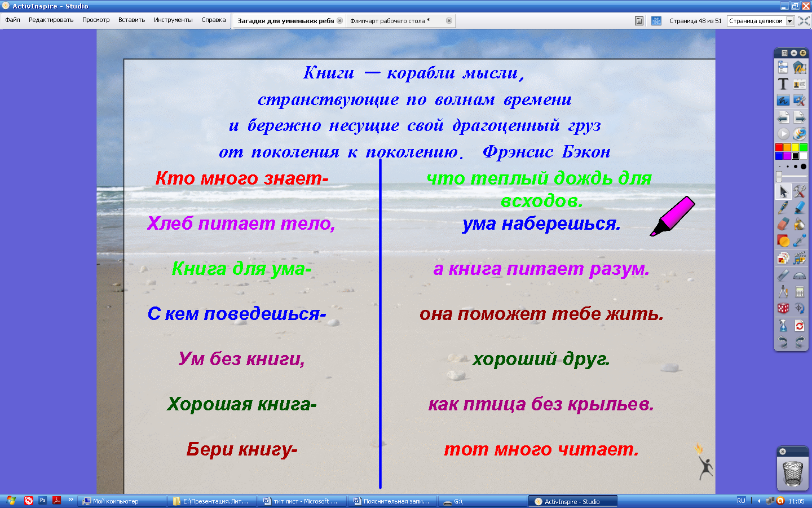812x508 pixels.
Task: Select the Eraser tool
Action: coord(783,224)
